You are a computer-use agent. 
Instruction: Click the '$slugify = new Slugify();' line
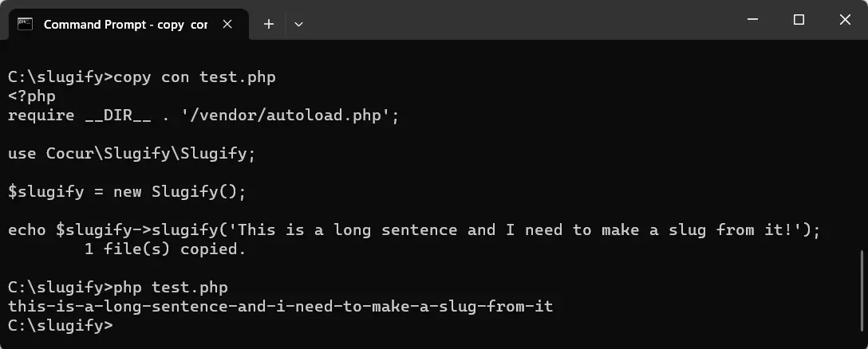click(x=127, y=191)
